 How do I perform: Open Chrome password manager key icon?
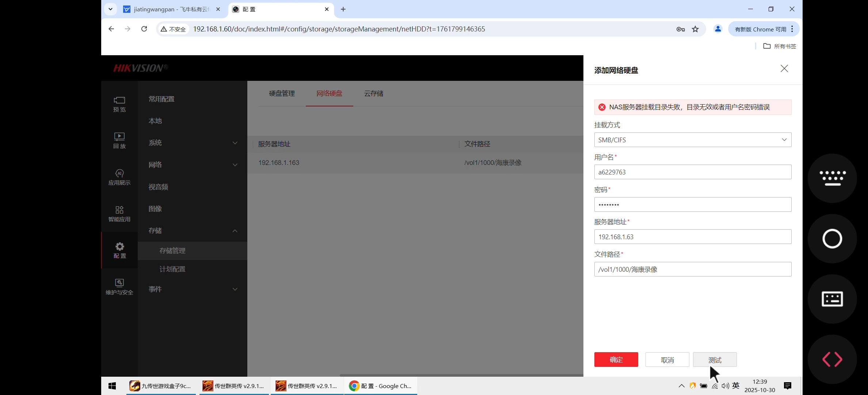(680, 29)
